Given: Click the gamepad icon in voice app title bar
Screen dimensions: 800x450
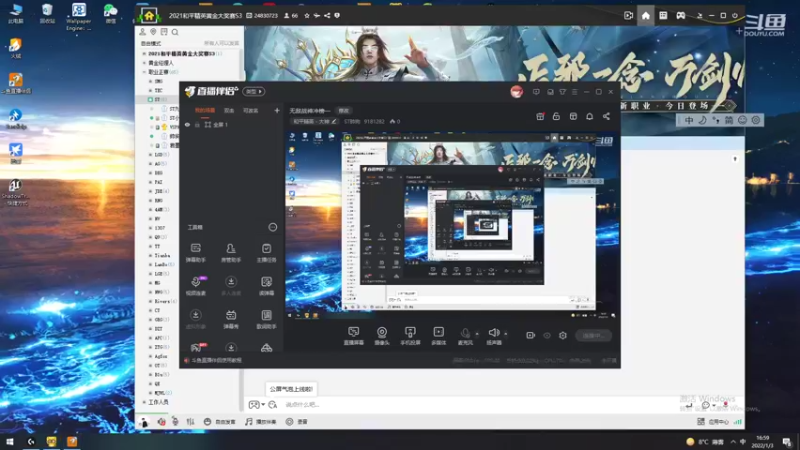Looking at the screenshot, I should click(681, 15).
